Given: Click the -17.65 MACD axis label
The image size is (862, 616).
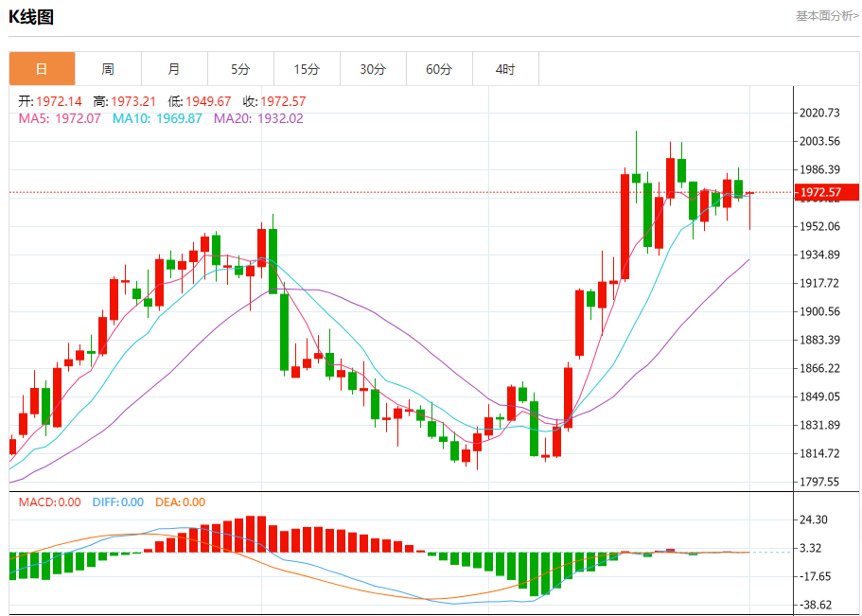Looking at the screenshot, I should click(816, 577).
